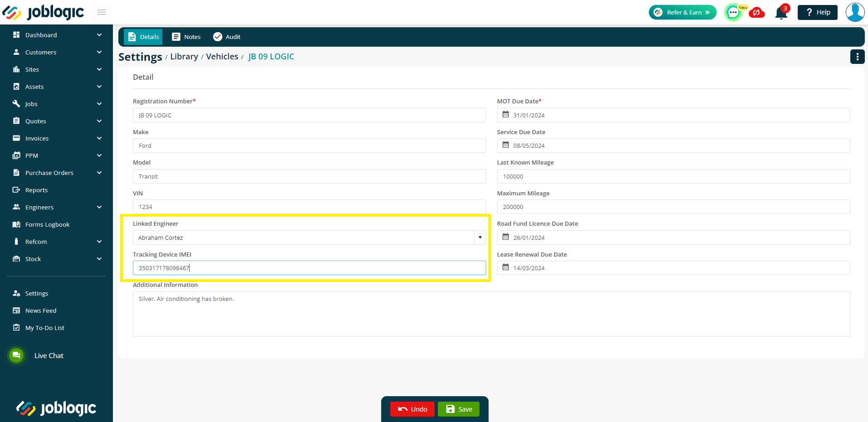Click the Joblogic logo at top left
Image resolution: width=868 pixels, height=422 pixels.
pyautogui.click(x=43, y=12)
